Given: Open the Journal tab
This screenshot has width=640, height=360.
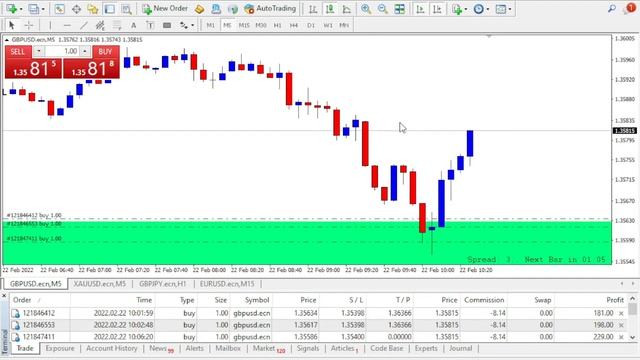Looking at the screenshot, I should coord(460,348).
